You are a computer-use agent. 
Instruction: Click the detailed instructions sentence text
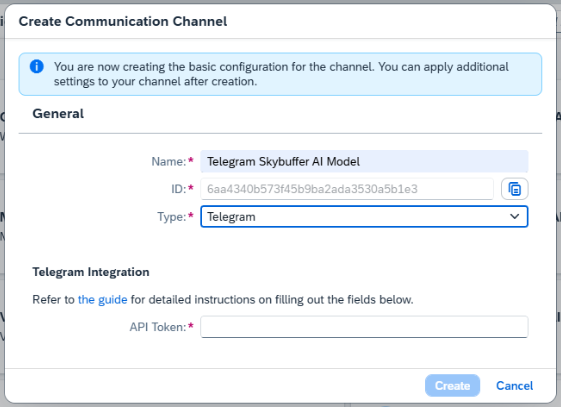pyautogui.click(x=223, y=300)
